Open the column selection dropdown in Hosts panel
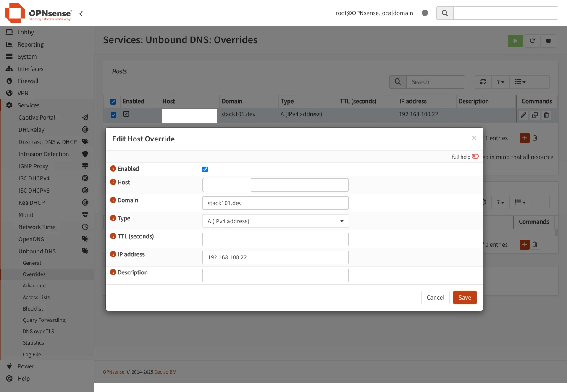This screenshot has width=567, height=392. click(520, 81)
